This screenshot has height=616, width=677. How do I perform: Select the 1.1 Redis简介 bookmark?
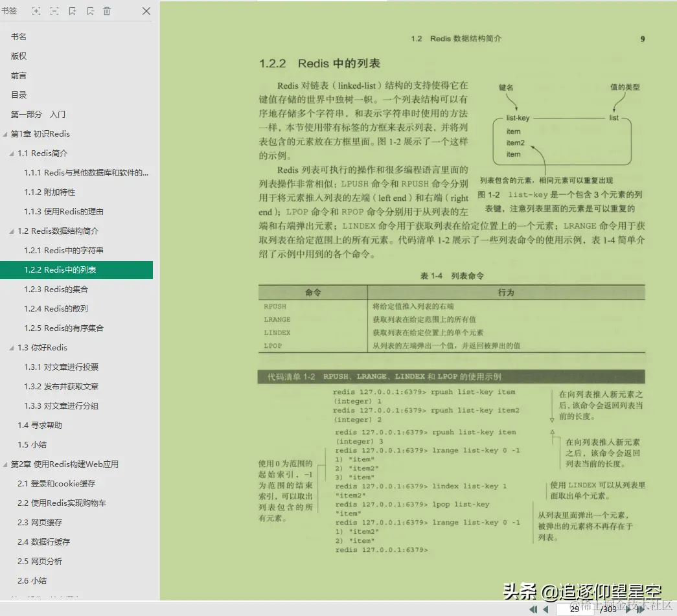(x=42, y=154)
